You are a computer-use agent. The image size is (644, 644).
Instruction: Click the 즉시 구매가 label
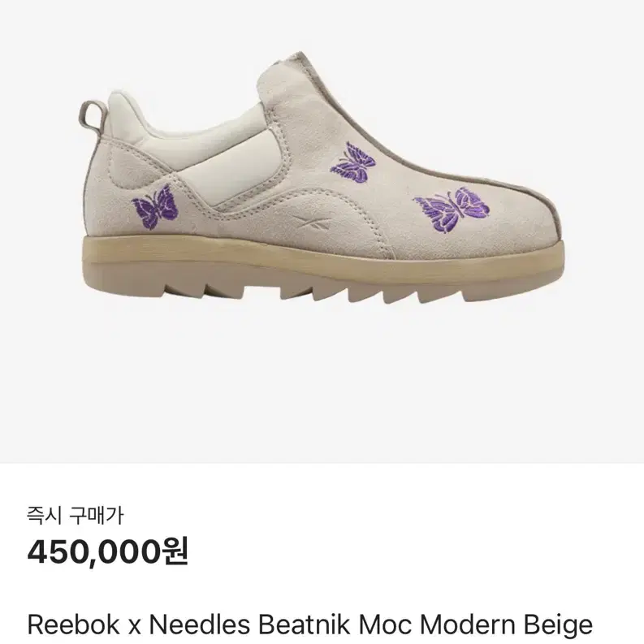76,516
